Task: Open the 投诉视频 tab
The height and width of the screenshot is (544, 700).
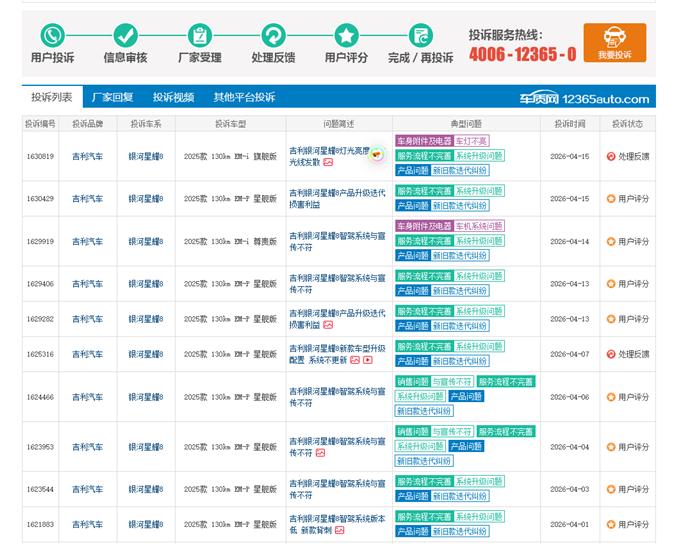Action: pos(173,97)
